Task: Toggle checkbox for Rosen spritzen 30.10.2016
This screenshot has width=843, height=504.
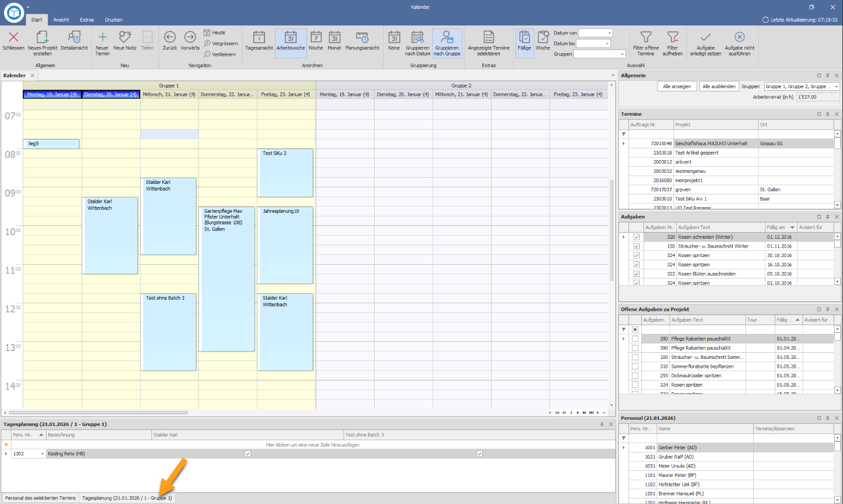Action: click(x=636, y=256)
